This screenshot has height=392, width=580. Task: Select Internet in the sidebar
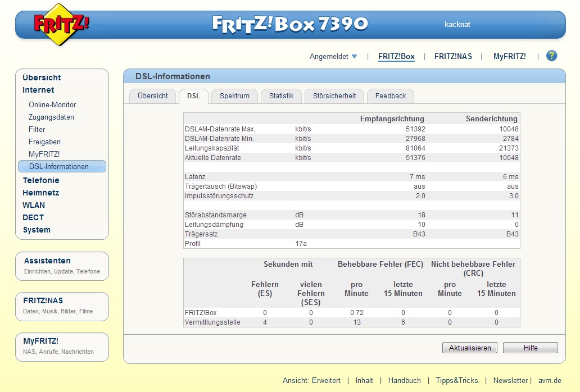pos(38,90)
